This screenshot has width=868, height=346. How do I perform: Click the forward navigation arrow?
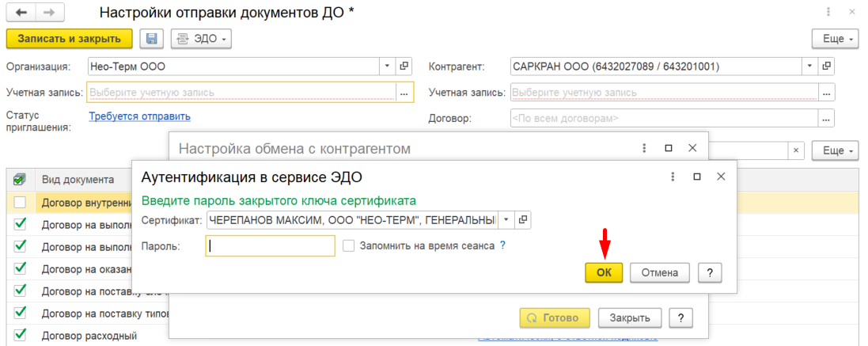pyautogui.click(x=50, y=12)
